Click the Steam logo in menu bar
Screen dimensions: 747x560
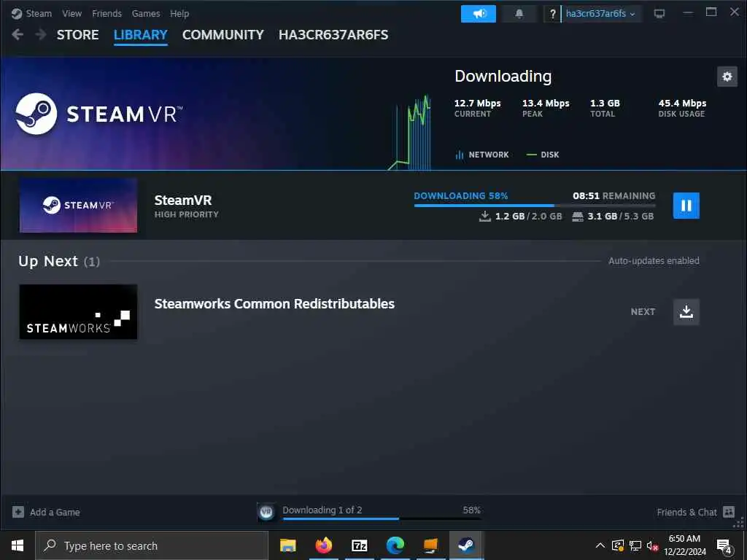point(17,13)
